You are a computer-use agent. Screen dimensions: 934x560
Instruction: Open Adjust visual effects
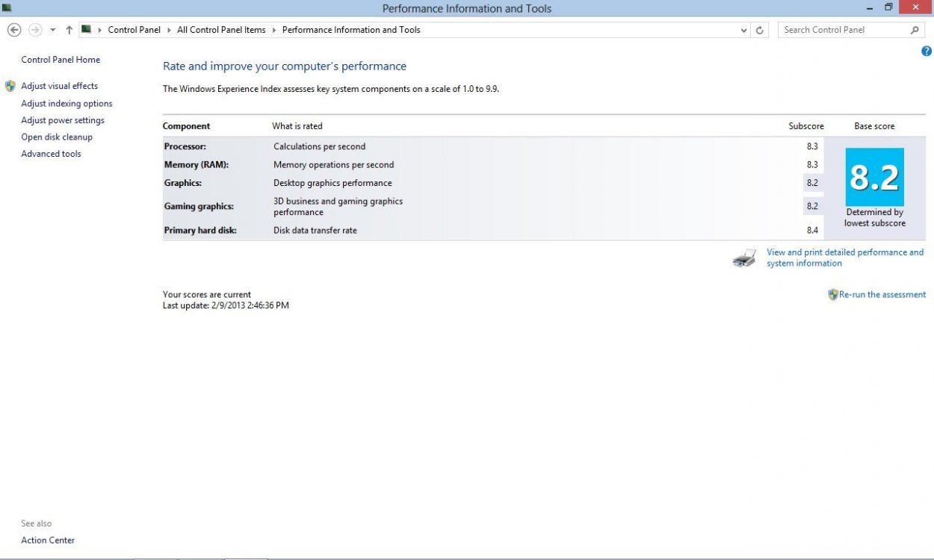(x=59, y=86)
